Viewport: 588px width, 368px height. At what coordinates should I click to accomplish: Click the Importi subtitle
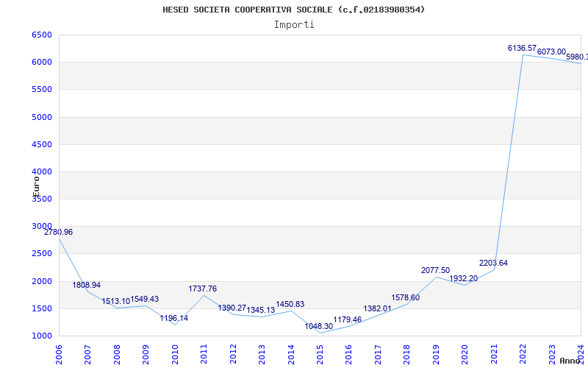[x=294, y=25]
